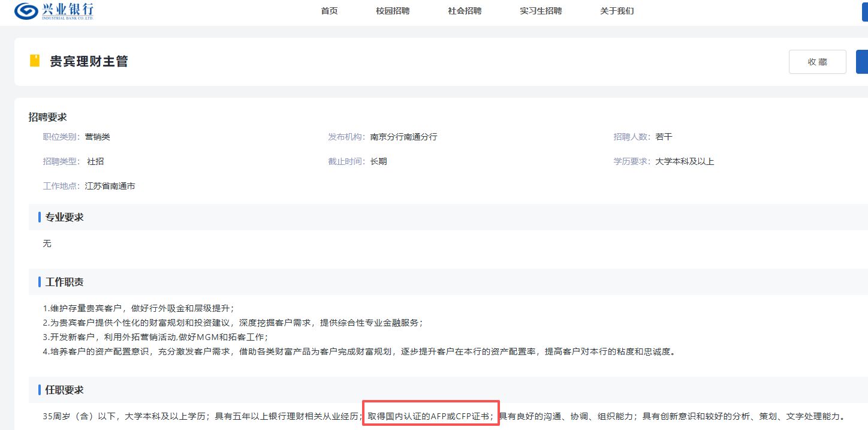Open the 实习生招聘 section
This screenshot has width=868, height=430.
click(x=541, y=11)
